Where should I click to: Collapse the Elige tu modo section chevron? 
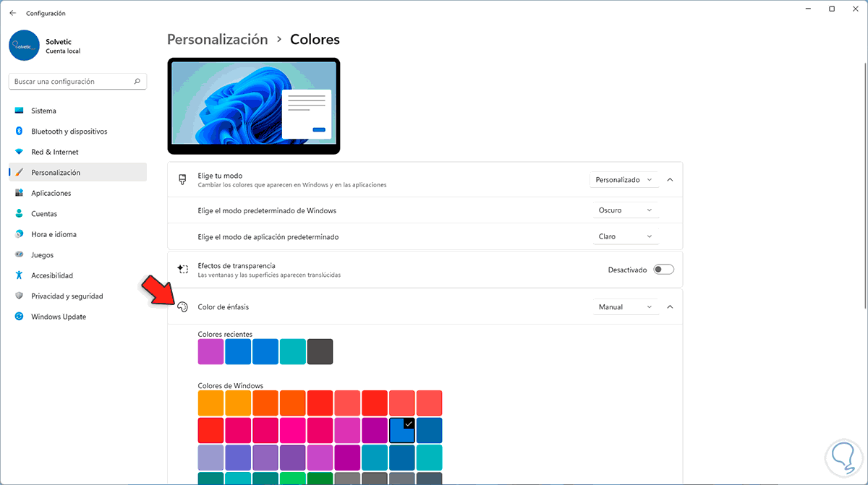[670, 179]
